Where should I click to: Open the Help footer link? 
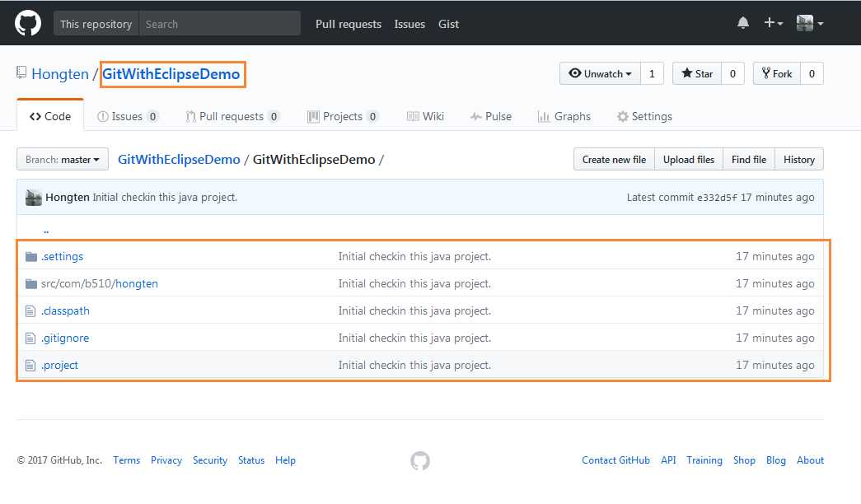[x=286, y=460]
